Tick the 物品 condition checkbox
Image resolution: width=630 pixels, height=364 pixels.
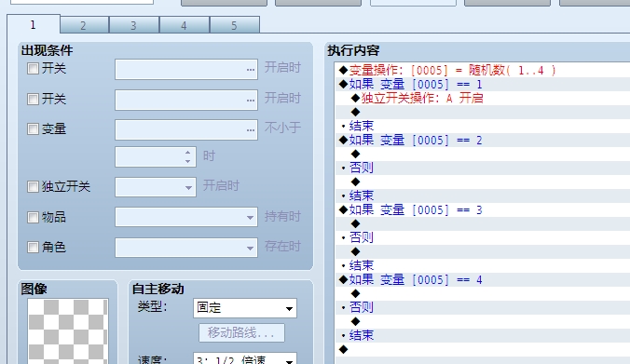pos(33,217)
